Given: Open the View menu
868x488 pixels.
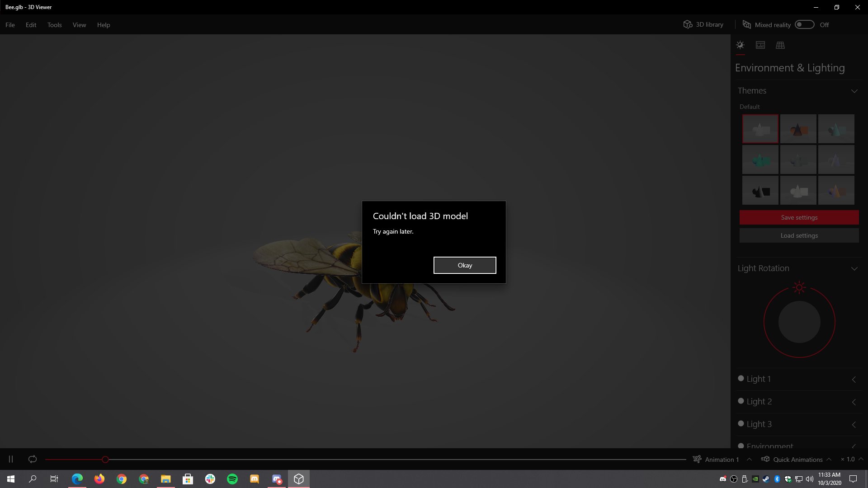Looking at the screenshot, I should 79,25.
